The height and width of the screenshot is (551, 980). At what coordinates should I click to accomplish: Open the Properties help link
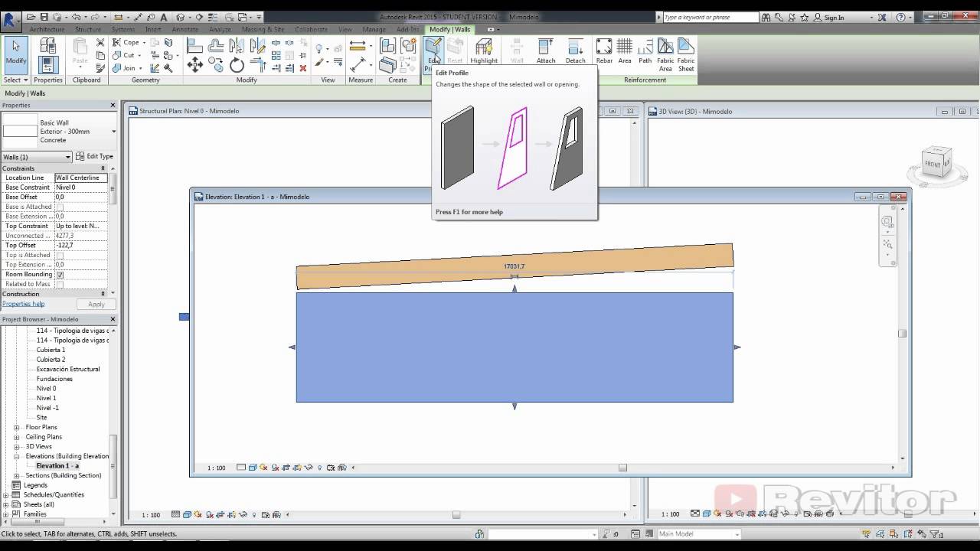tap(23, 304)
